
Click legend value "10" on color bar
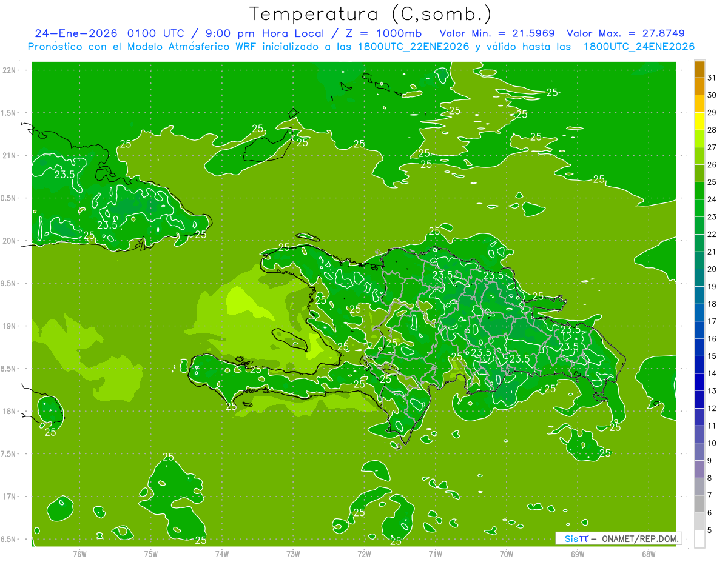tap(712, 443)
